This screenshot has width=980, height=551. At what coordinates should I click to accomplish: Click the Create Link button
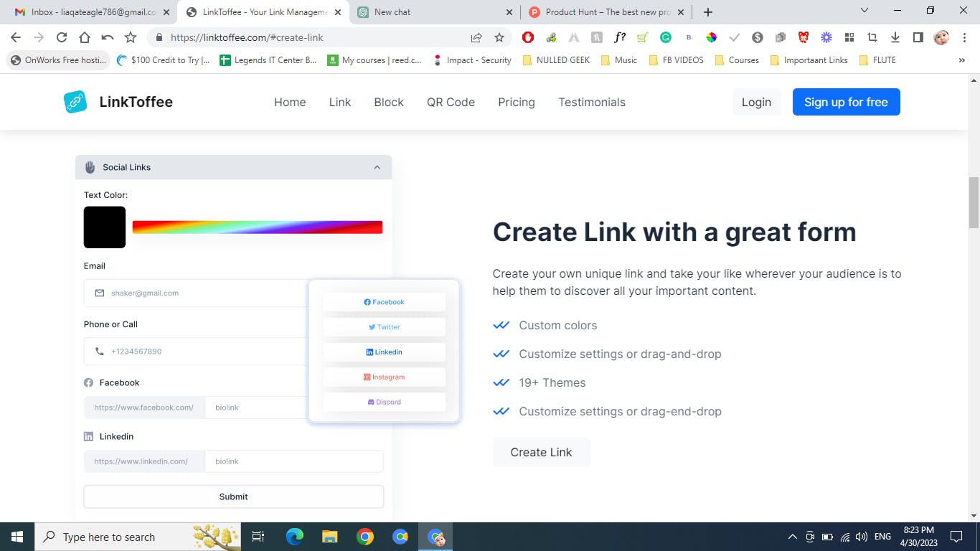tap(541, 452)
